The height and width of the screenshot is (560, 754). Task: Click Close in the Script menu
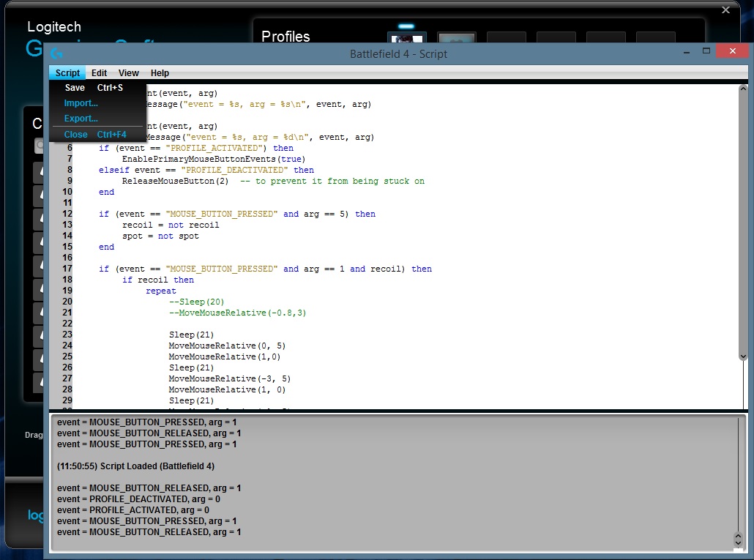pos(76,135)
